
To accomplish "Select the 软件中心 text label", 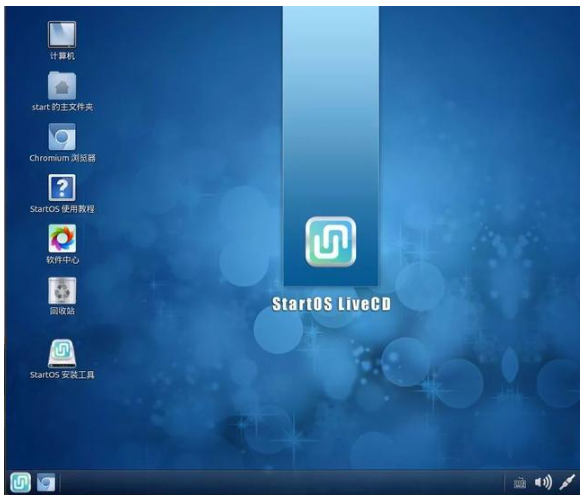I will tap(62, 260).
